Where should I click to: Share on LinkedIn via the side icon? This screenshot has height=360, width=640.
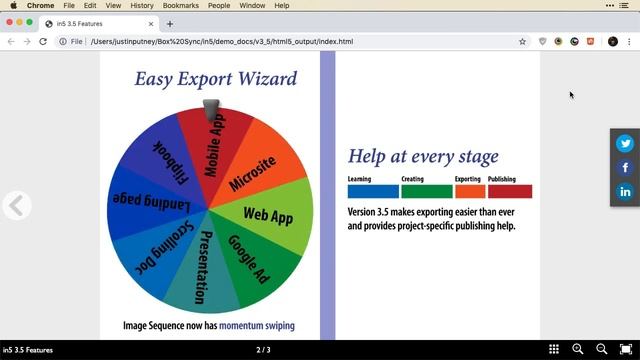[625, 191]
